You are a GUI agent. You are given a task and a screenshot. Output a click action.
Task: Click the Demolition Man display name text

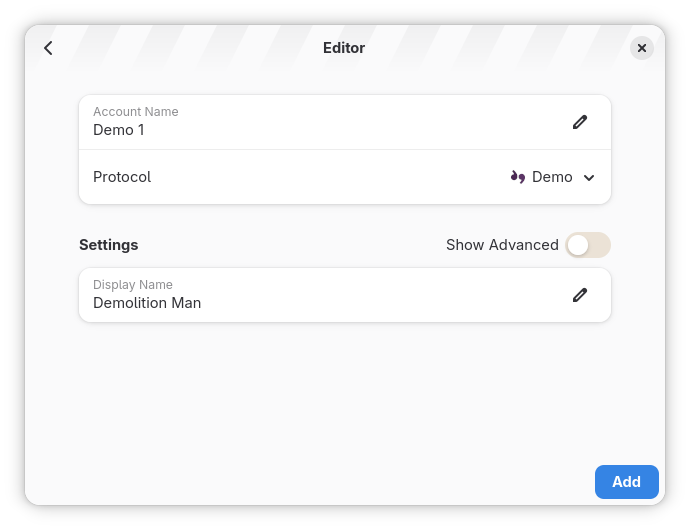coord(147,303)
